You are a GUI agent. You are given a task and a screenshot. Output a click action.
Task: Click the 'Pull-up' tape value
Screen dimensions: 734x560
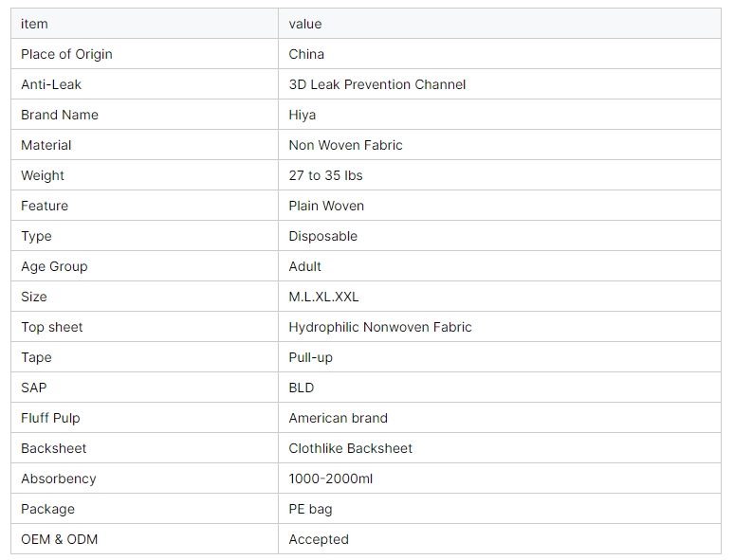[311, 357]
